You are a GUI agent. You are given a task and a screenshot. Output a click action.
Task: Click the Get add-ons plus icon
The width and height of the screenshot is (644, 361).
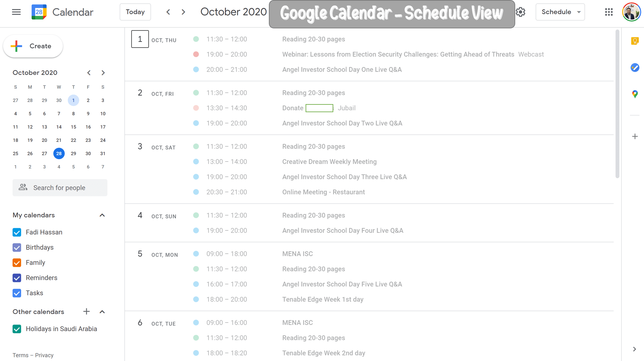pos(635,136)
